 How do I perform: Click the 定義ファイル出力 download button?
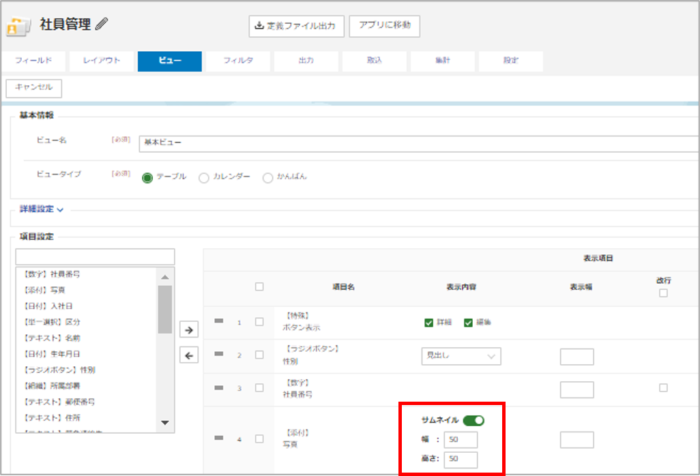(296, 26)
